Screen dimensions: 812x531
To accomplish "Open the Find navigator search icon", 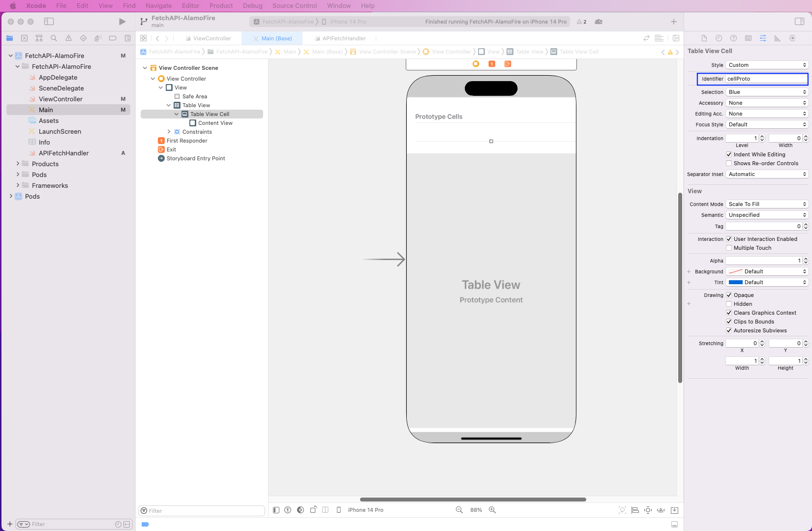I will [x=54, y=38].
